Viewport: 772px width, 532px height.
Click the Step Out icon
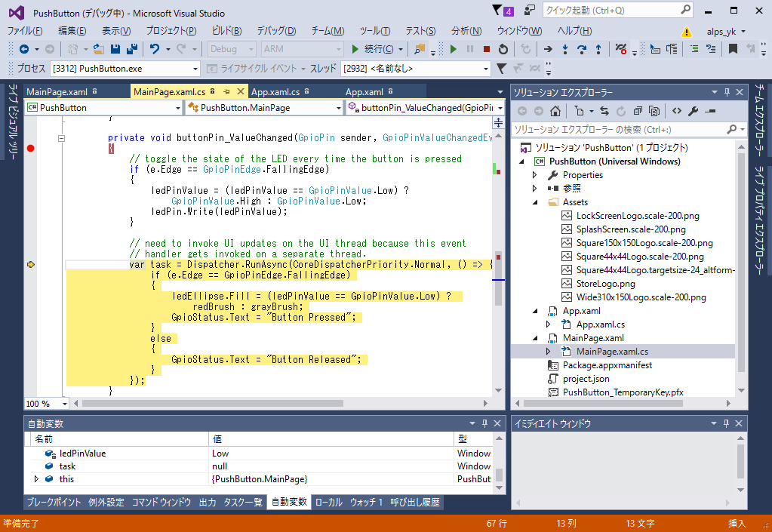[x=598, y=49]
